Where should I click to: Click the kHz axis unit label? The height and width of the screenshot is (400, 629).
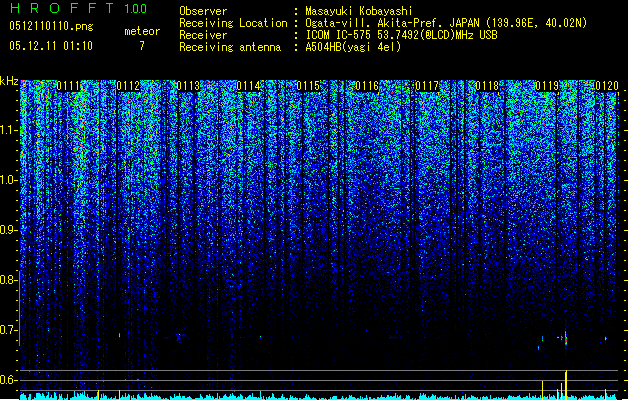point(9,81)
